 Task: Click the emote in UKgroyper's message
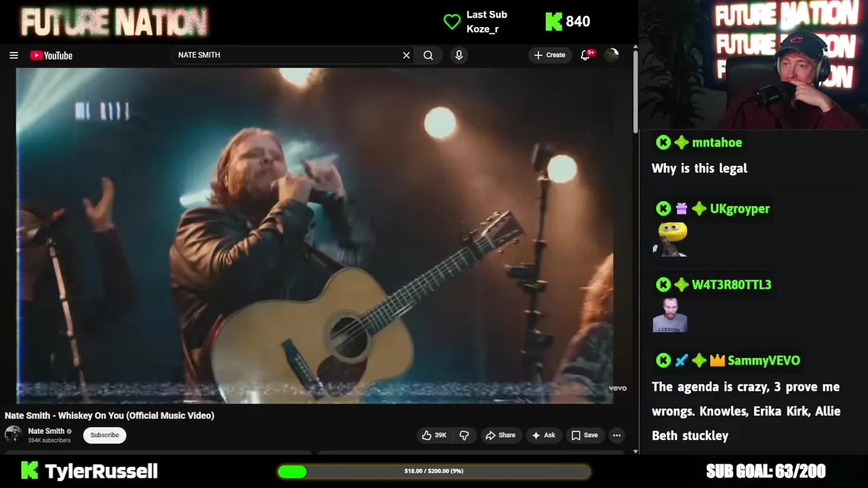[x=671, y=239]
